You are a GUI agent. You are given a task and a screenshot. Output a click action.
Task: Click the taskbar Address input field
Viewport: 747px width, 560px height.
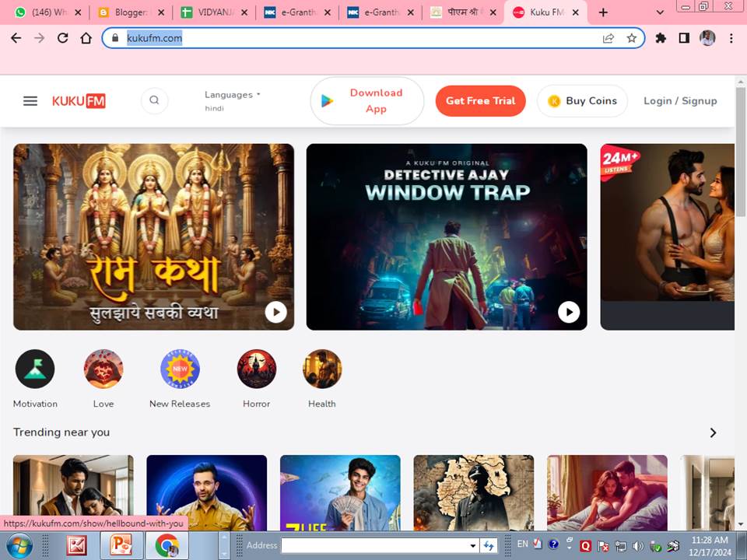coord(378,545)
